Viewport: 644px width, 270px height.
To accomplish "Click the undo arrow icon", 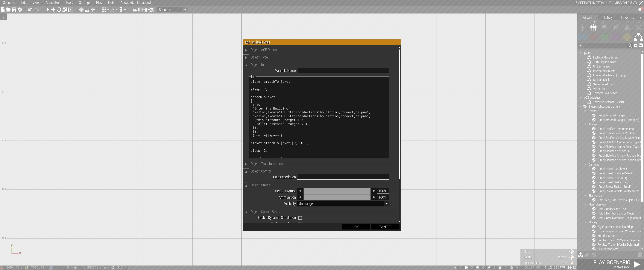I will [31, 10].
